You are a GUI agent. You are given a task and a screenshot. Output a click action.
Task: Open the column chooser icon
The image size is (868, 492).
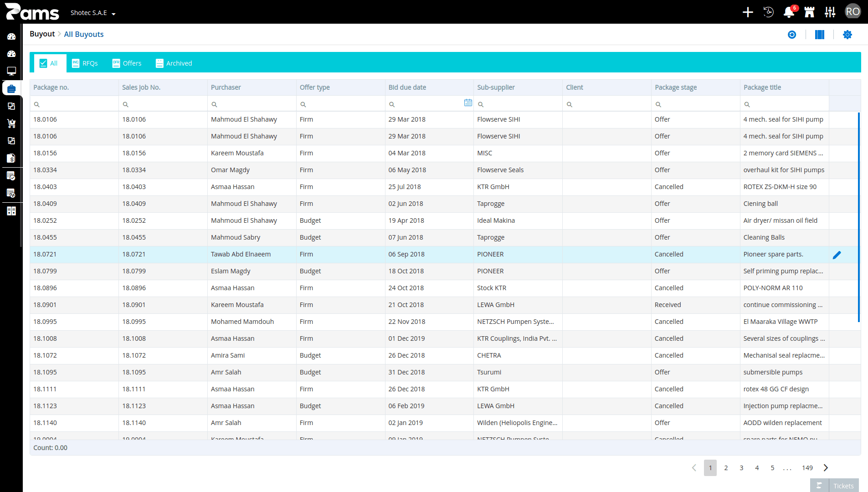pyautogui.click(x=820, y=35)
